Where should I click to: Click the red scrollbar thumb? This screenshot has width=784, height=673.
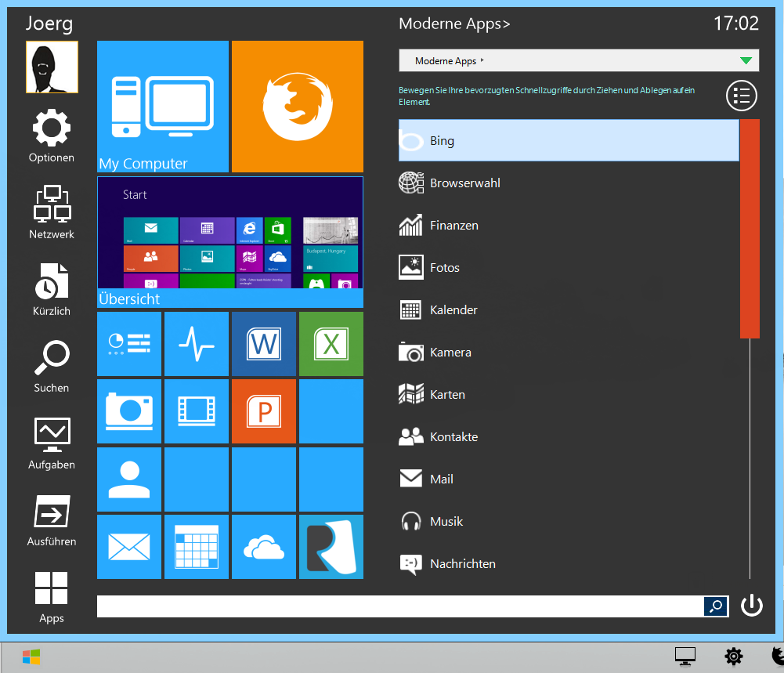point(750,229)
